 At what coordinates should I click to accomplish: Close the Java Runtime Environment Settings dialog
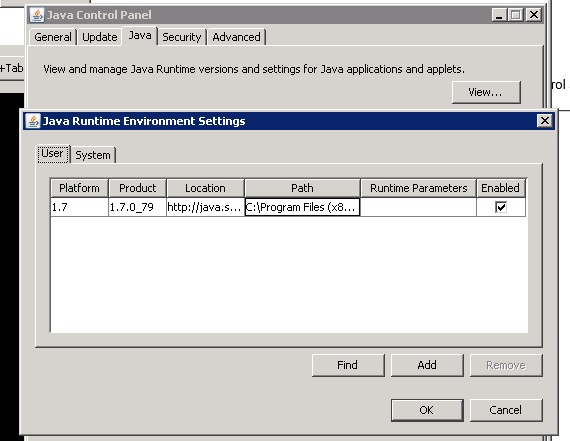545,121
